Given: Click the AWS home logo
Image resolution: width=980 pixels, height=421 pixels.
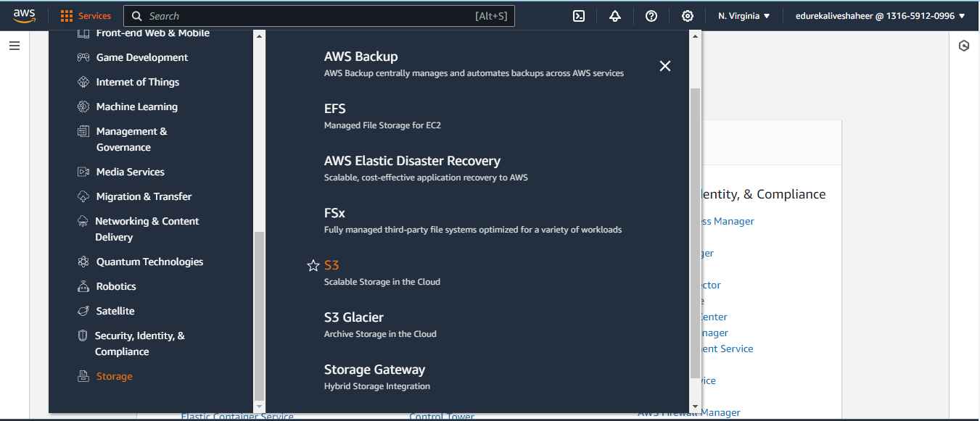Looking at the screenshot, I should [x=23, y=14].
